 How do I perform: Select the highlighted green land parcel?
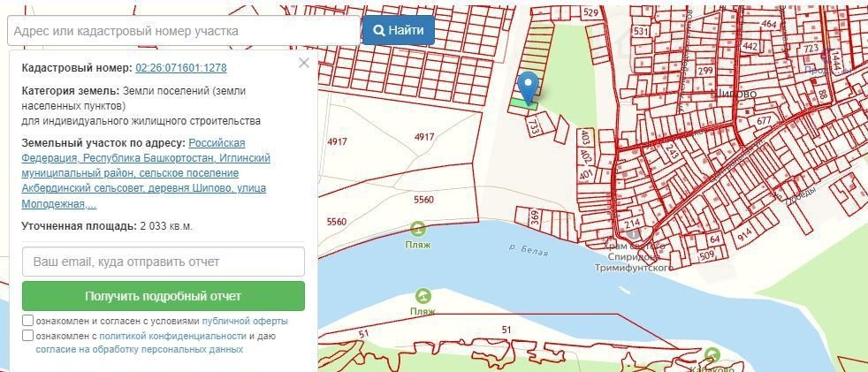[x=522, y=104]
